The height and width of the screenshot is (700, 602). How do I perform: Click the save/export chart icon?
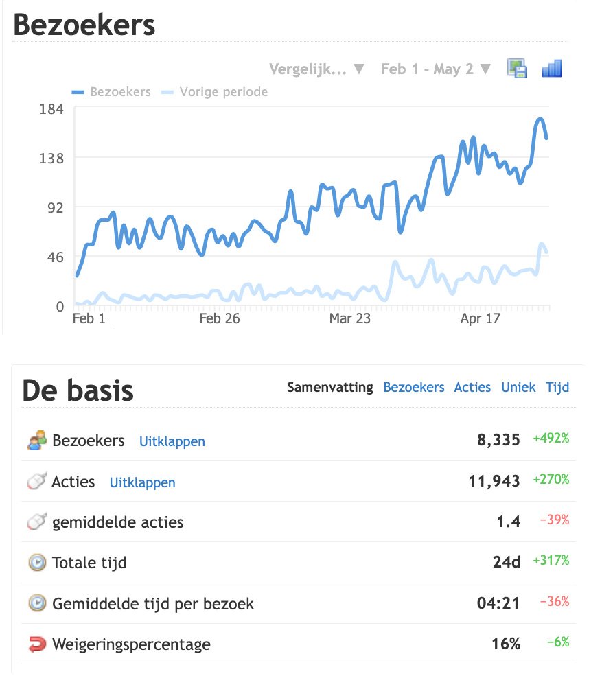pyautogui.click(x=517, y=69)
